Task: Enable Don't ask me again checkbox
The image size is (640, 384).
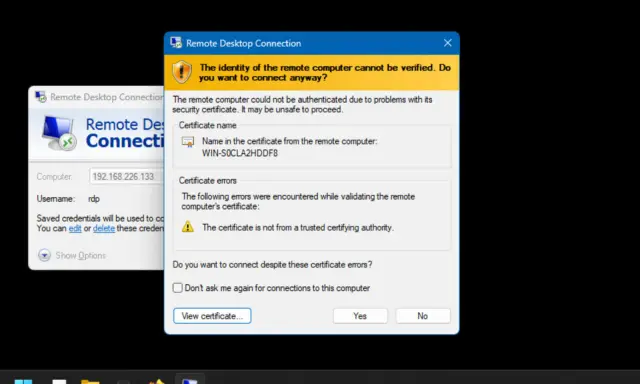Action: point(178,288)
